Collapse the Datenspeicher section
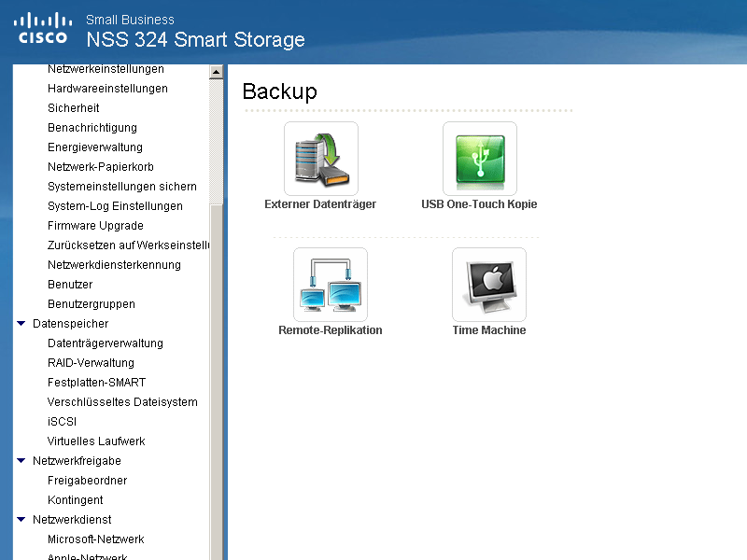The image size is (747, 560). click(21, 323)
